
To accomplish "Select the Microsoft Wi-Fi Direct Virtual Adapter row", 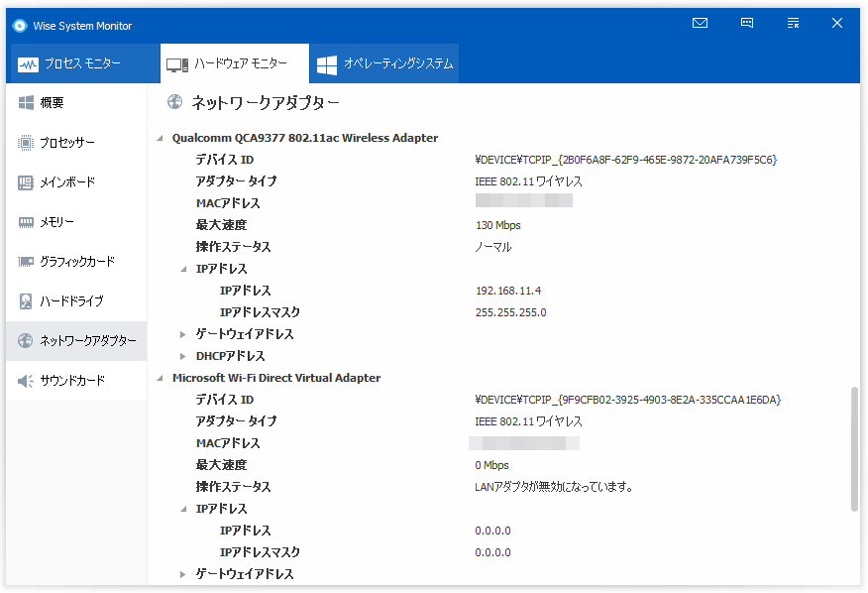I will (276, 378).
